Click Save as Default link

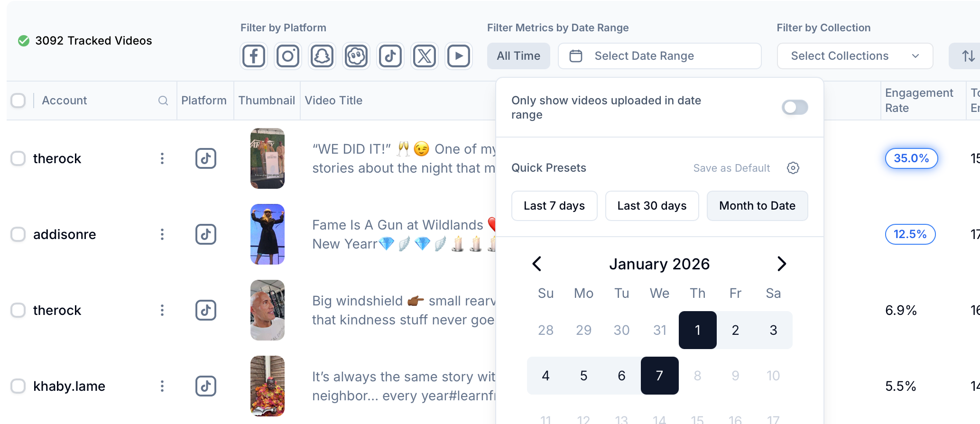click(731, 168)
